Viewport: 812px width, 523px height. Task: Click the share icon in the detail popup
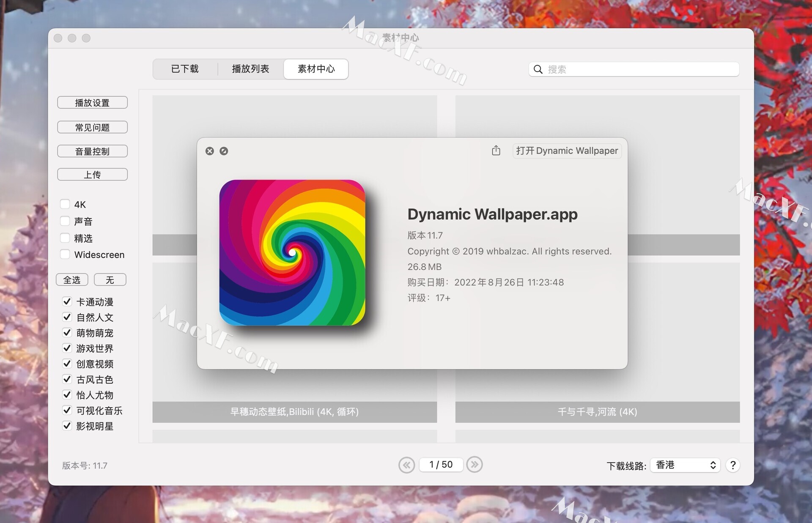[x=496, y=151]
